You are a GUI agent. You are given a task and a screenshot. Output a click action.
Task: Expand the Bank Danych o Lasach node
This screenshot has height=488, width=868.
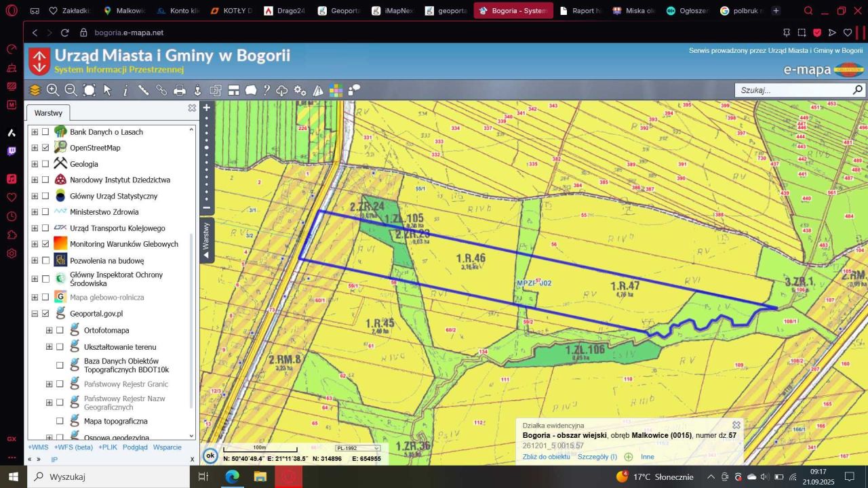[35, 131]
